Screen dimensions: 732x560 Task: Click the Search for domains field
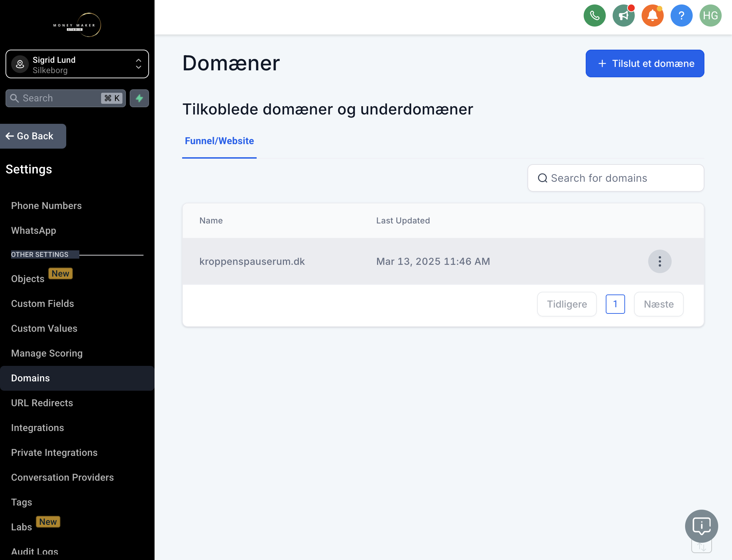click(616, 178)
